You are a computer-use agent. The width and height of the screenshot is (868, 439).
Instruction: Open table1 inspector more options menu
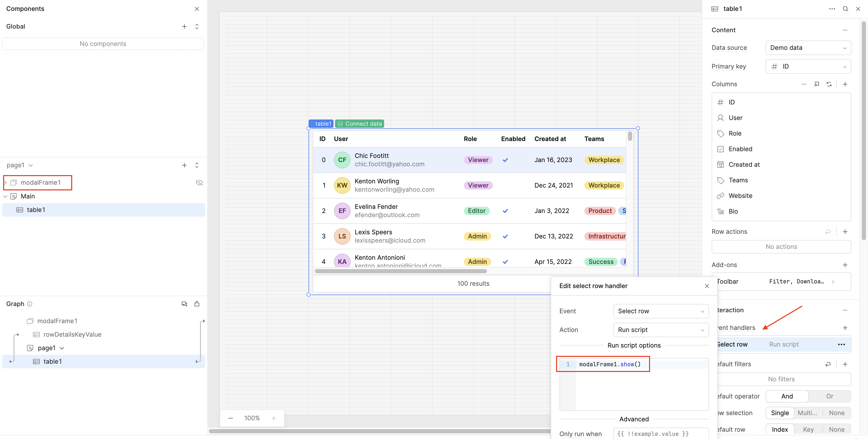pos(832,9)
